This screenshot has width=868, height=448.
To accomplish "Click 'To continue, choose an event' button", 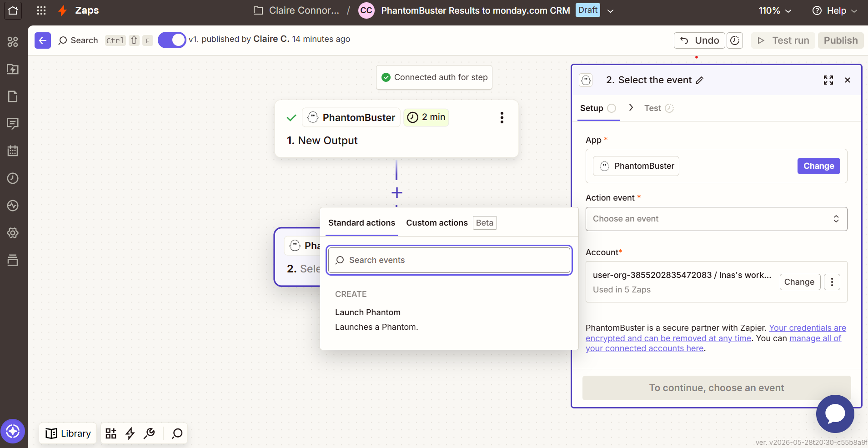I will [x=716, y=388].
